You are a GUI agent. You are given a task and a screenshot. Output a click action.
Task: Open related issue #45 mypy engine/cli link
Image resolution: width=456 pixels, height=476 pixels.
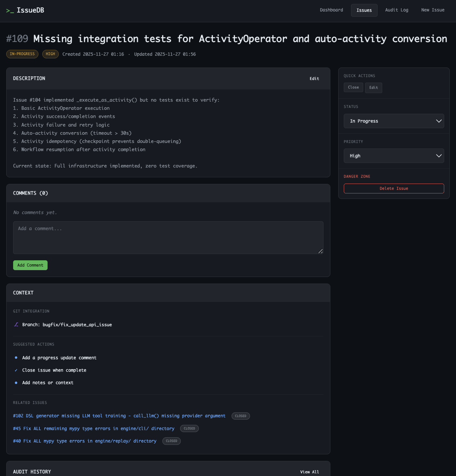tap(93, 428)
